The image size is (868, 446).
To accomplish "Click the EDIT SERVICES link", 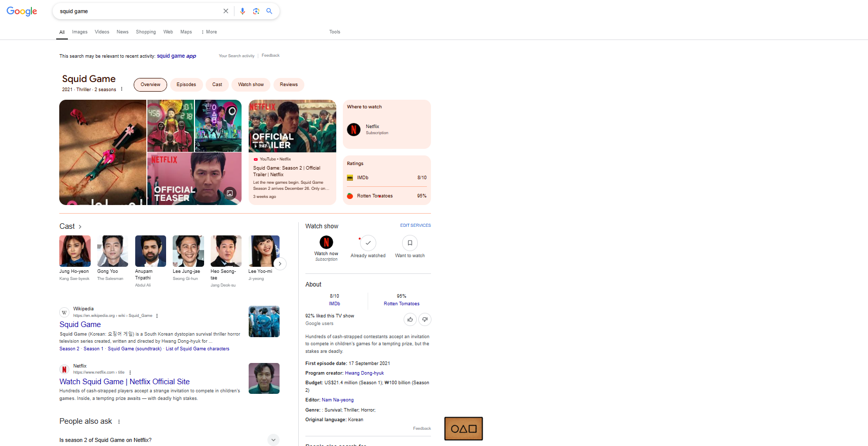I will pos(415,225).
